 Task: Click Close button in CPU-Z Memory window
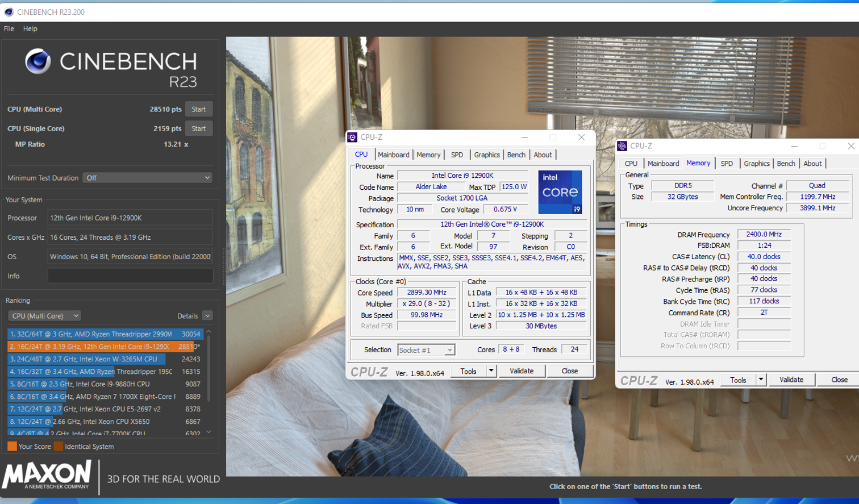point(839,380)
